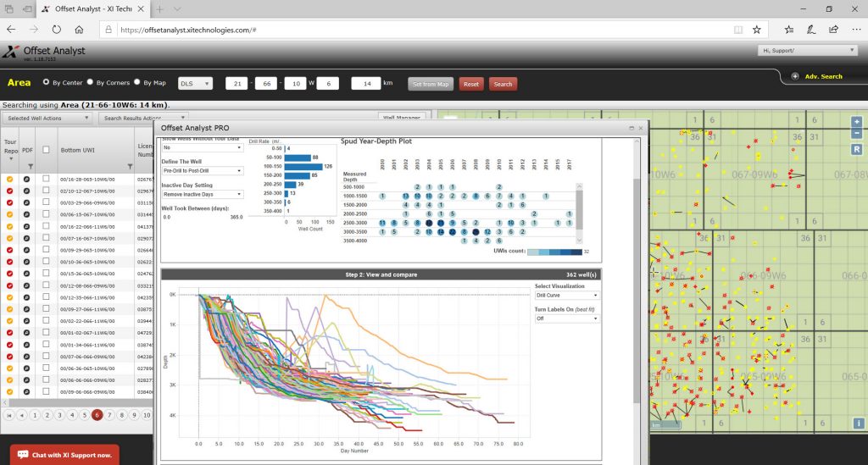Open Turn Labels On dropdown
Image resolution: width=868 pixels, height=465 pixels.
[566, 318]
